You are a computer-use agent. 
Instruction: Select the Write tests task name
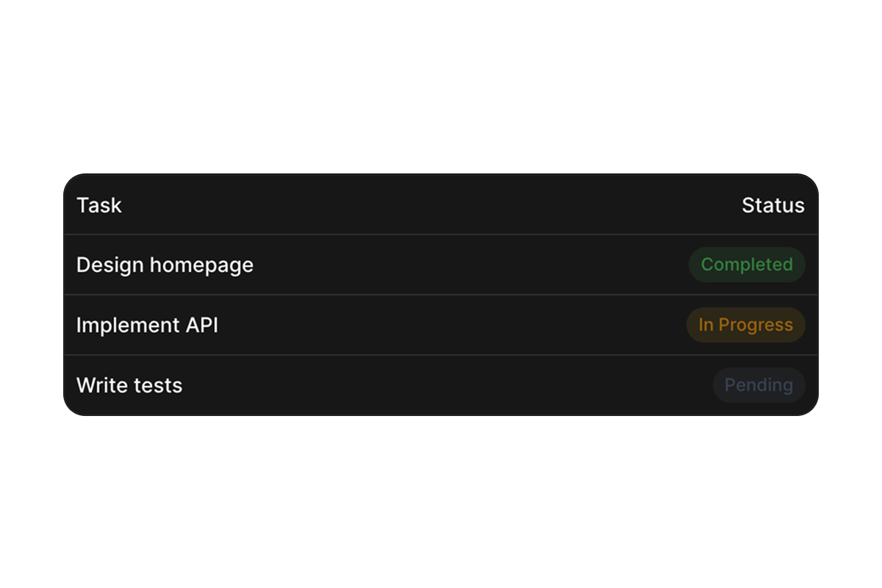click(129, 385)
